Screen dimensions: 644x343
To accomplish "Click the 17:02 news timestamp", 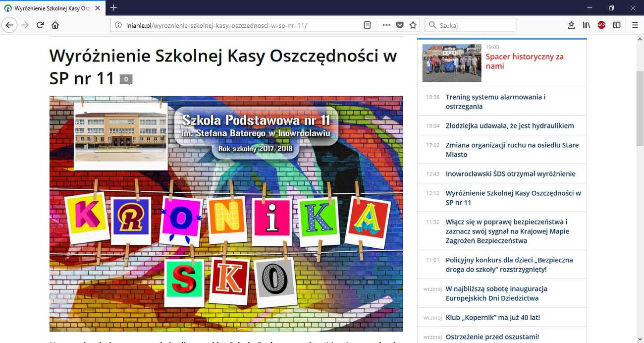I will pos(432,145).
